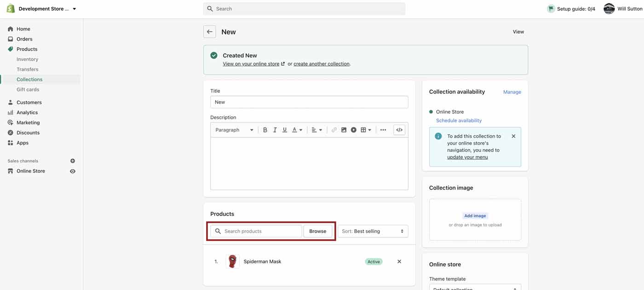This screenshot has height=290, width=644.
Task: Click 'create another collection' link
Action: [322, 64]
